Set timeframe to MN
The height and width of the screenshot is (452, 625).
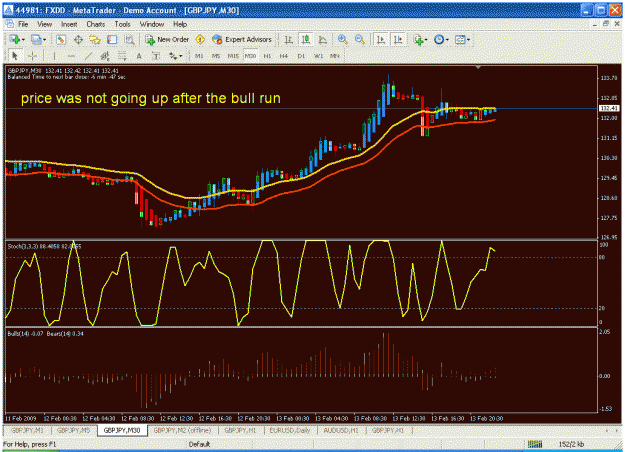coord(335,56)
